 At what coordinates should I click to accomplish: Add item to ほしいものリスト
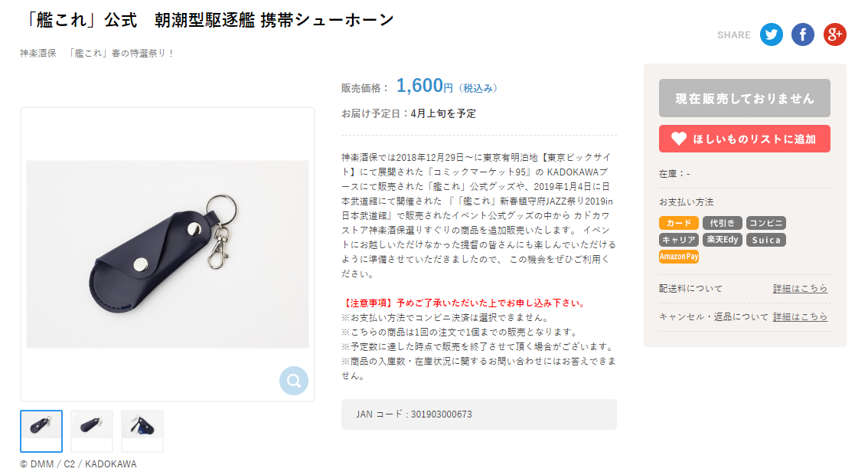(x=745, y=139)
